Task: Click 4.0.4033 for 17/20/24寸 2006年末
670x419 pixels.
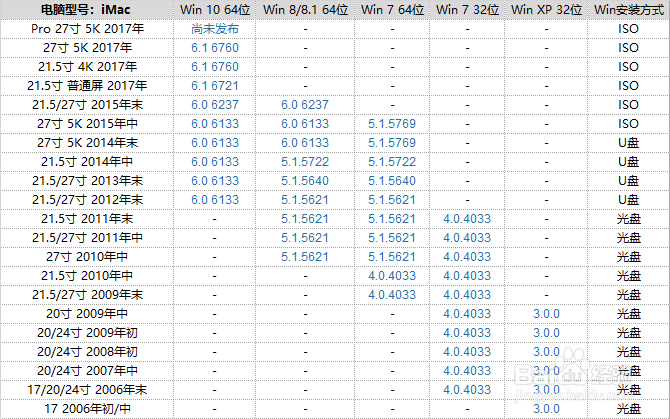Action: click(467, 390)
